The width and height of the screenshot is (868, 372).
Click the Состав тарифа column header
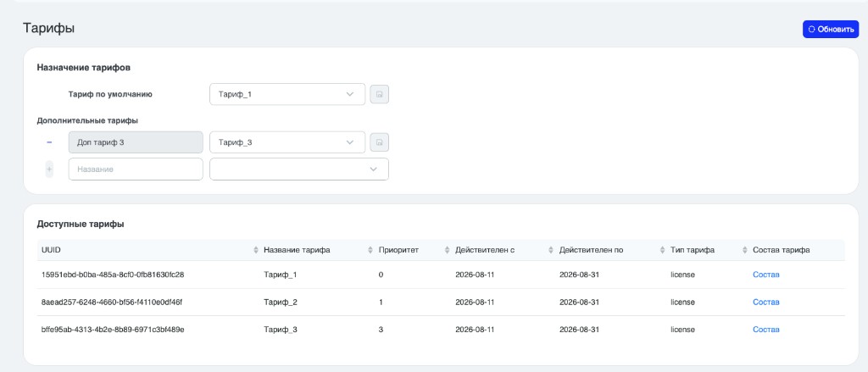781,250
